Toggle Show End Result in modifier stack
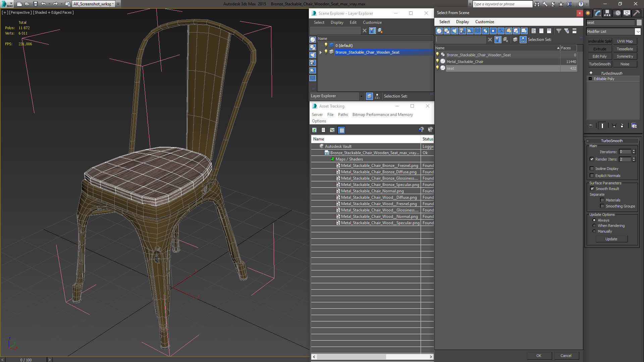Screen dimensions: 644x362 [x=602, y=126]
